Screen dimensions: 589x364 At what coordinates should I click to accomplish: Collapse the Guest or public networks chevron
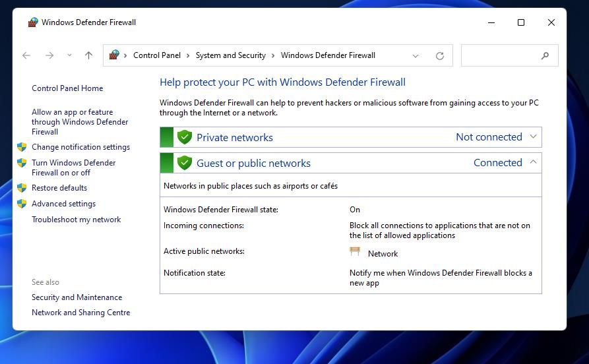click(534, 162)
